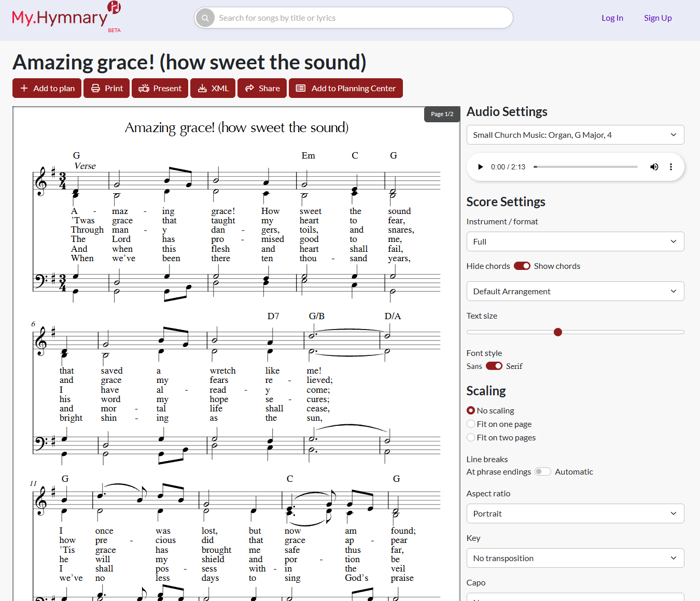
Task: Click Add to Planning Center
Action: [x=346, y=88]
